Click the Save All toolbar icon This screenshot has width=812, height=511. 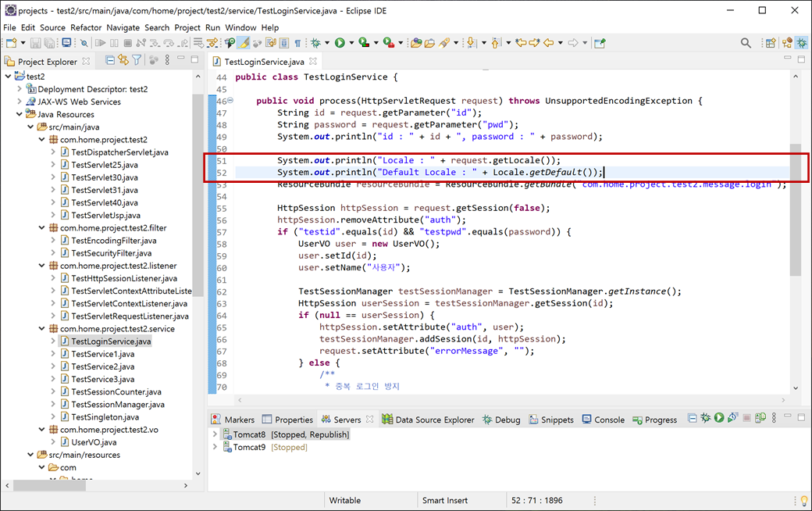point(49,43)
